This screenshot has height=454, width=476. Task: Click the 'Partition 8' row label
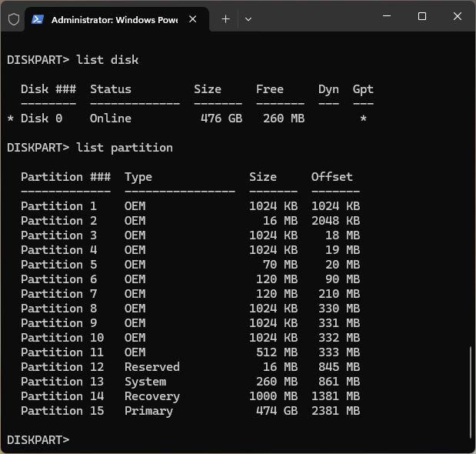pyautogui.click(x=58, y=309)
